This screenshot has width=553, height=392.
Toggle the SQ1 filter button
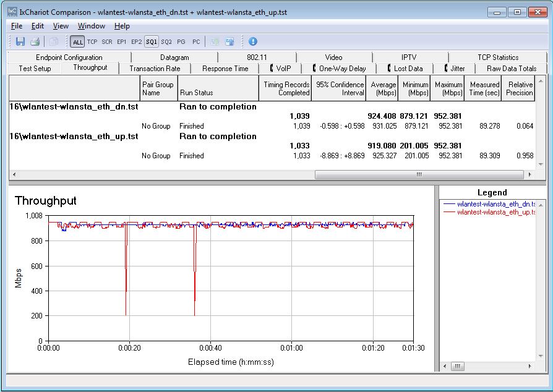click(x=152, y=42)
